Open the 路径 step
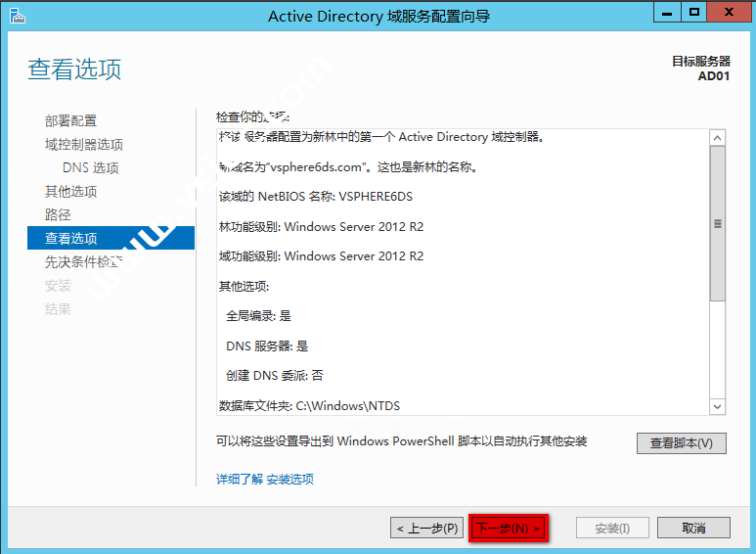 tap(58, 214)
